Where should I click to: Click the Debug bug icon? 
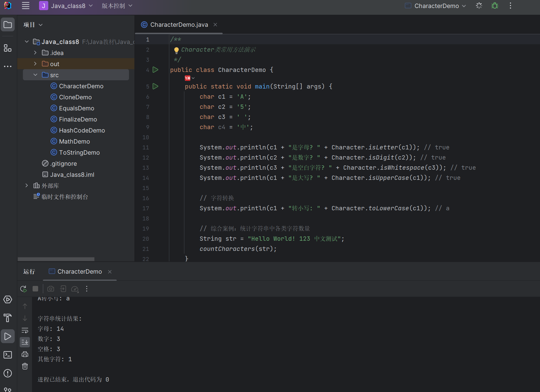[x=494, y=6]
